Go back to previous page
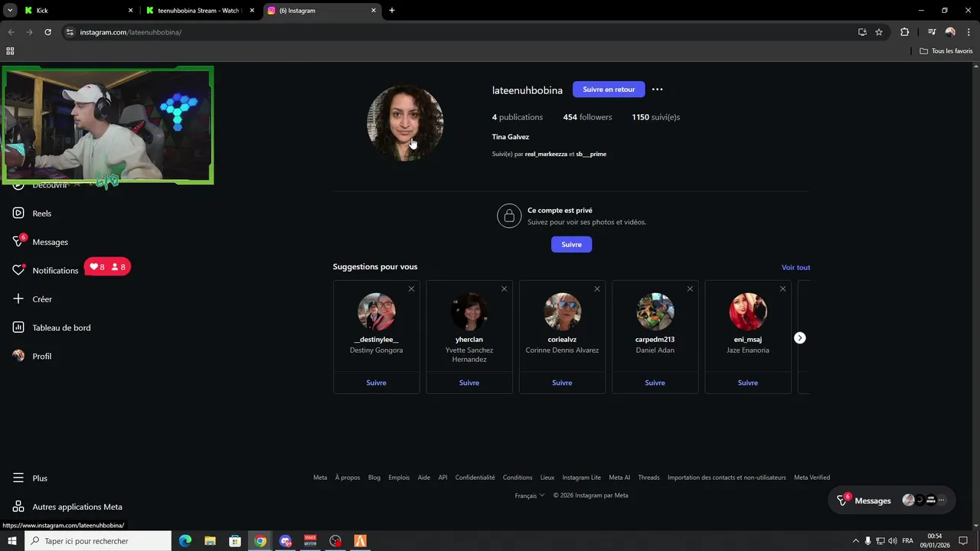This screenshot has width=980, height=551. tap(11, 32)
